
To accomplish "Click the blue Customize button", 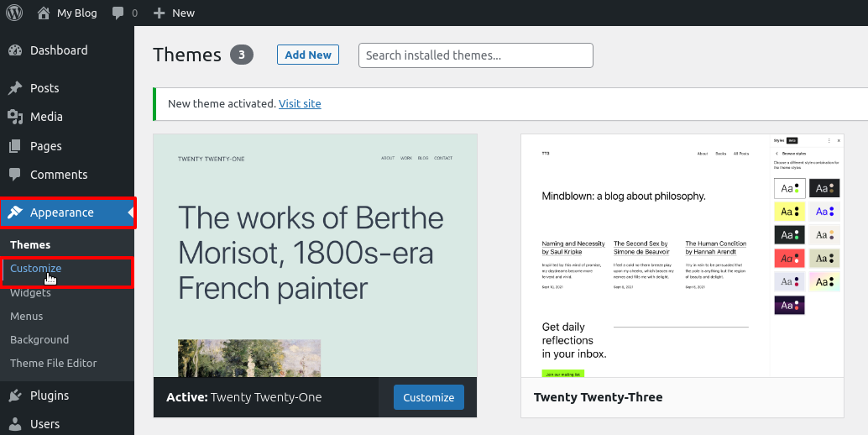I will tap(428, 397).
